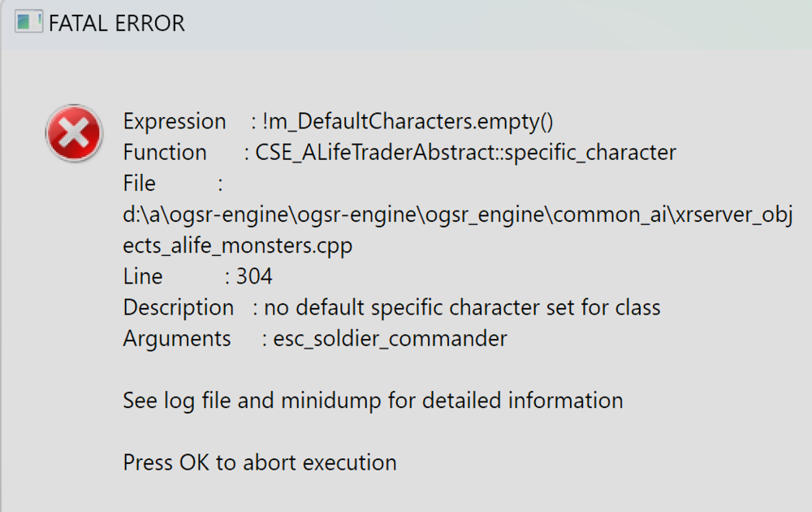812x512 pixels.
Task: Click the ects_alife_monsters.cpp filename text
Action: (x=238, y=245)
